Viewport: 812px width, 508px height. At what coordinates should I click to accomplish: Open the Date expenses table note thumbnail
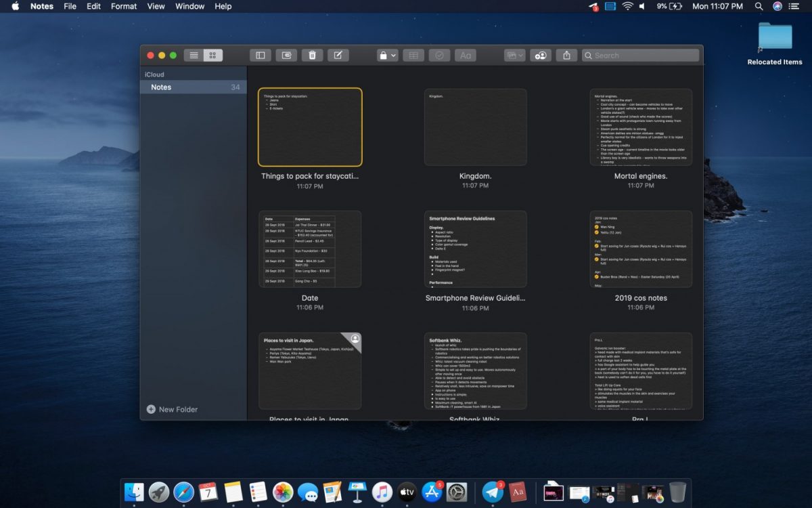[310, 249]
